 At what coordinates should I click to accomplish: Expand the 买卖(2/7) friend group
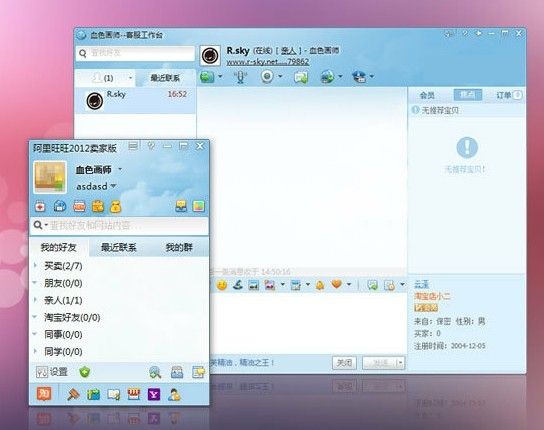[x=35, y=265]
